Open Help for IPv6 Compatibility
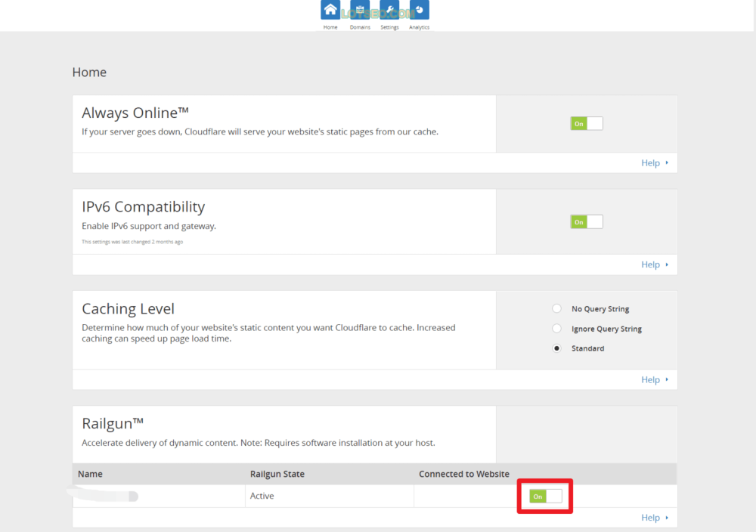Image resolution: width=756 pixels, height=532 pixels. coord(655,264)
